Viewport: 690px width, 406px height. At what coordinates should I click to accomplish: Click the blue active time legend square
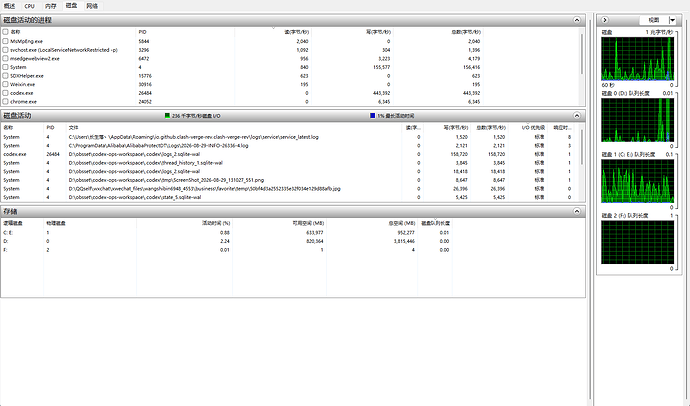pyautogui.click(x=373, y=116)
